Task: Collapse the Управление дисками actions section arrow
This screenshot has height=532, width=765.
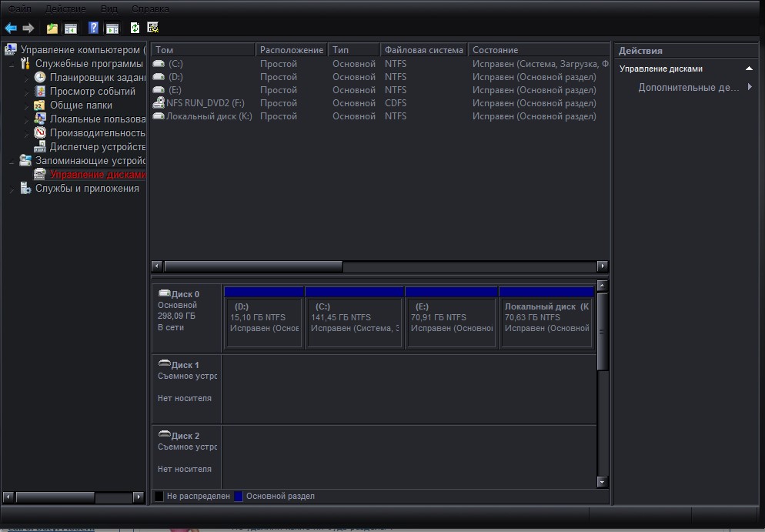Action: pos(749,69)
